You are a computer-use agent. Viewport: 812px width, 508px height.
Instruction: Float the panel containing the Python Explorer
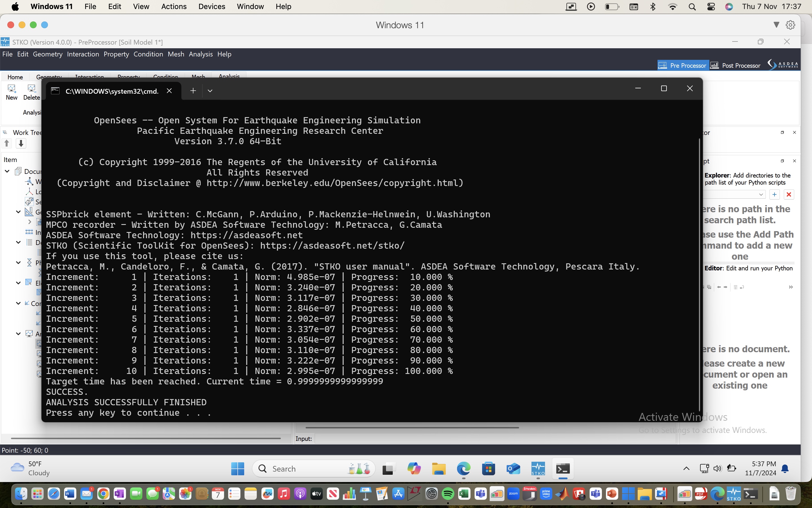782,161
